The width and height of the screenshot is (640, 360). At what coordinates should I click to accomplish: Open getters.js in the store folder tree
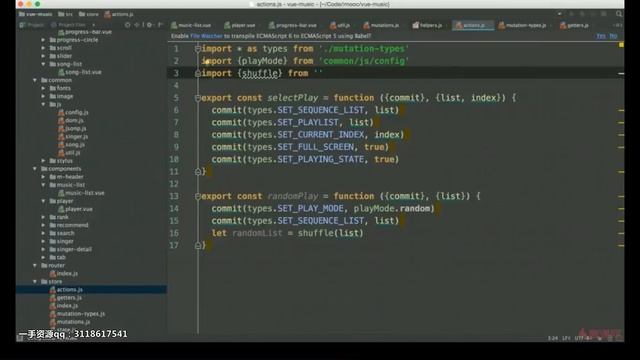[x=66, y=298]
